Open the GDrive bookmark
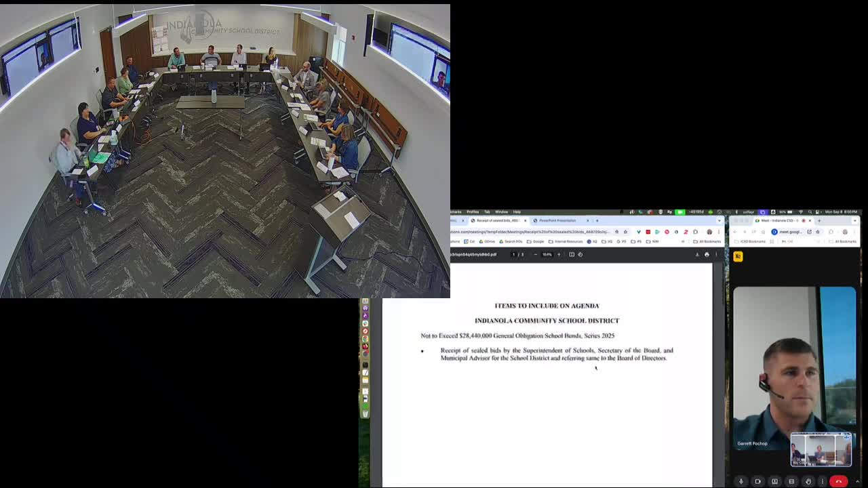 [488, 241]
